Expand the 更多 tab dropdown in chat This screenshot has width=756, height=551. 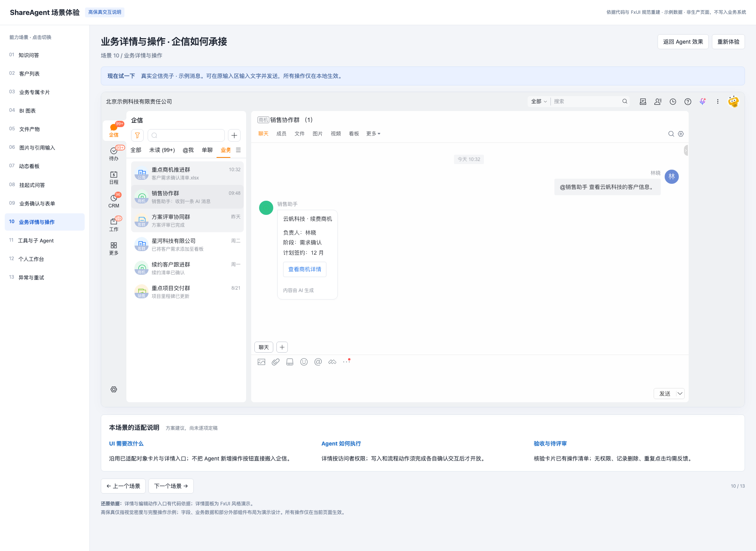click(373, 134)
